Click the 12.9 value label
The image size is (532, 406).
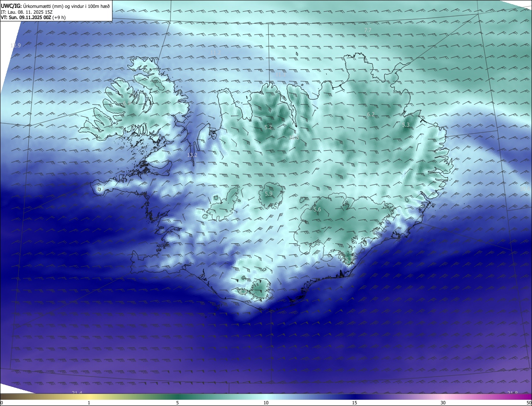pos(15,45)
